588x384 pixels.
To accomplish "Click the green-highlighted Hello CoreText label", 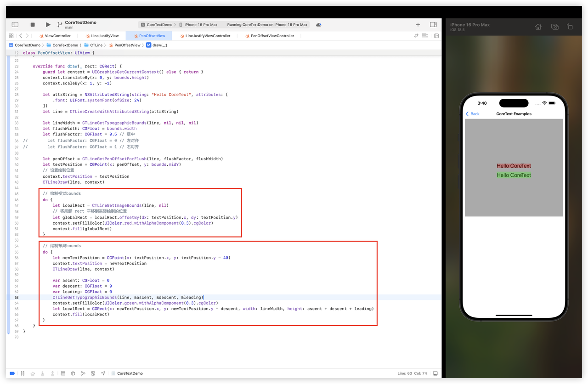I will tap(514, 175).
